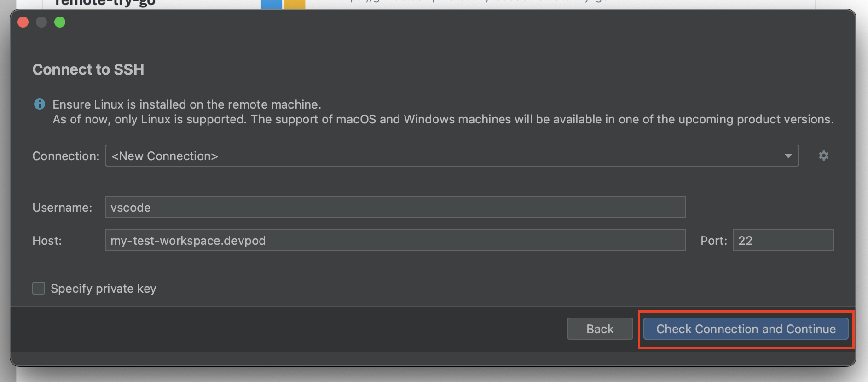Expand the Connection dropdown arrow
This screenshot has height=382, width=868.
click(788, 156)
